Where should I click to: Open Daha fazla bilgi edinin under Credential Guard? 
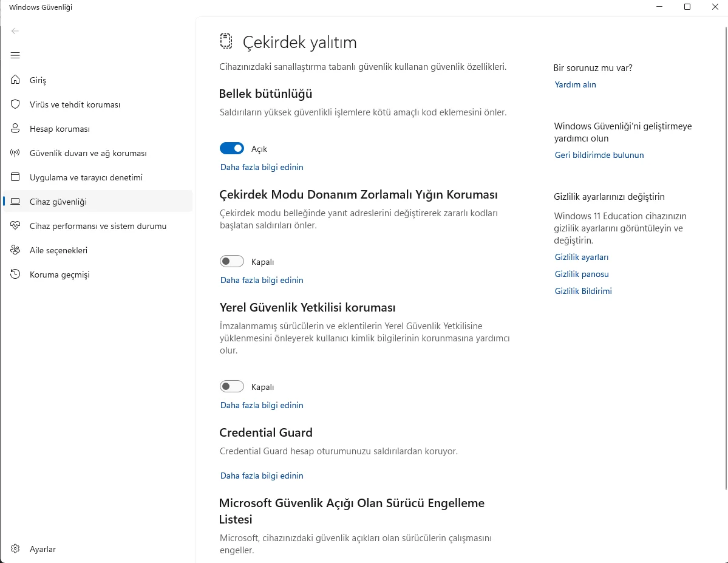click(262, 476)
